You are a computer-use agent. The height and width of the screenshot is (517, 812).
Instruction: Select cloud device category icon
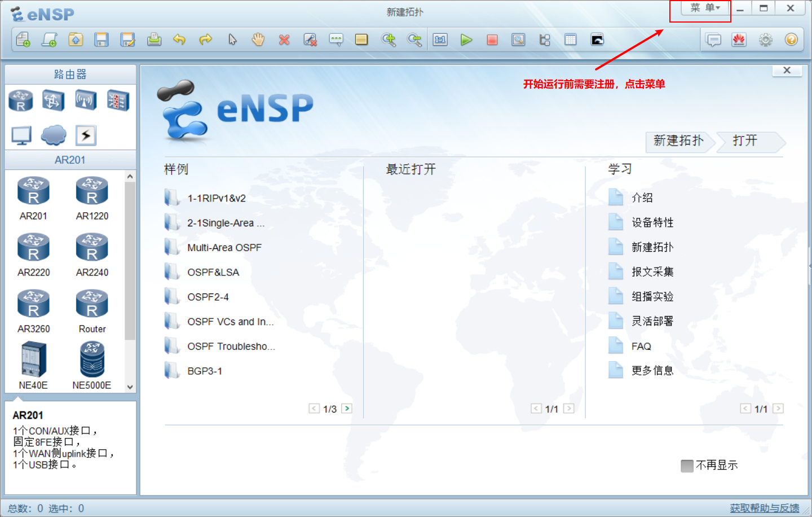[54, 135]
